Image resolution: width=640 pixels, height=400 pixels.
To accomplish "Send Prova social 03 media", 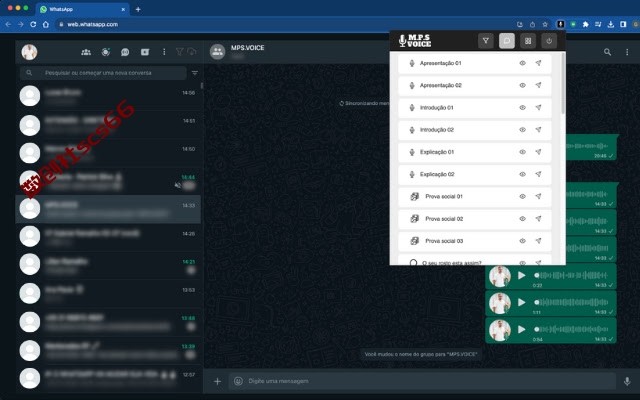I will click(538, 241).
